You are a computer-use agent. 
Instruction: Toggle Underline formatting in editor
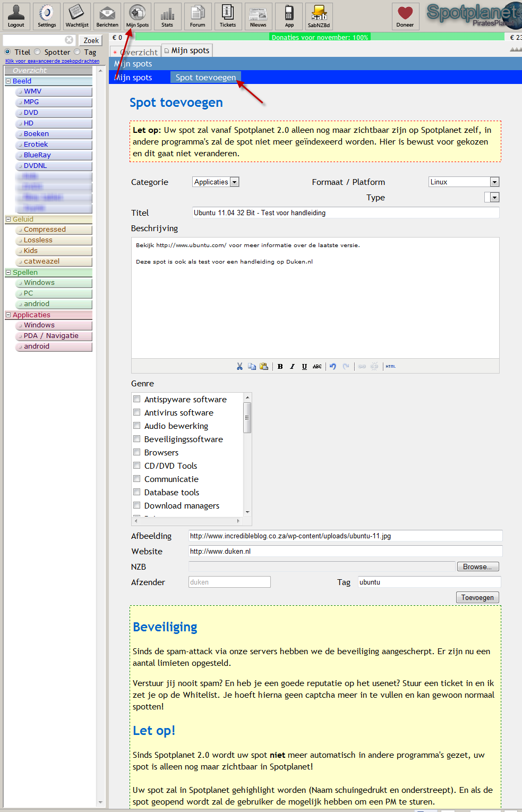coord(304,366)
